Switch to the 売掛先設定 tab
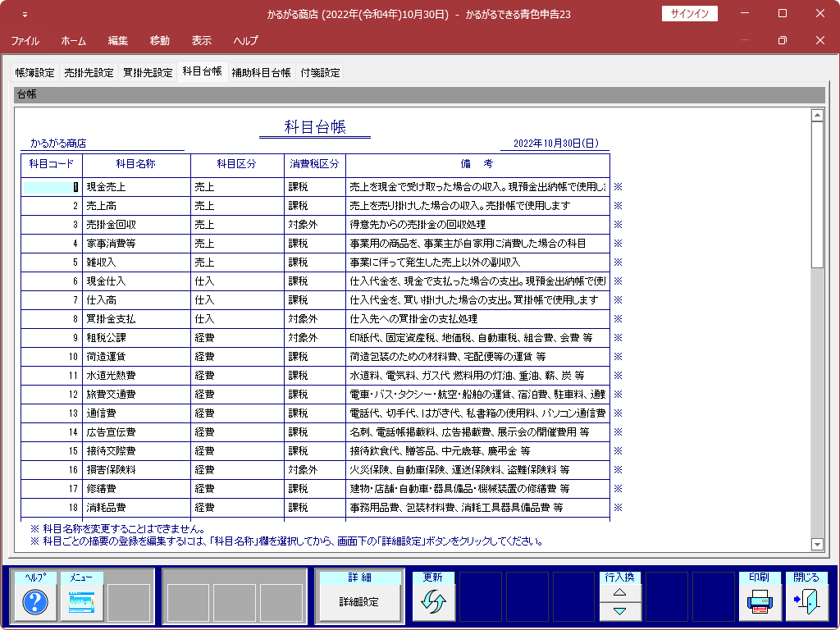This screenshot has height=630, width=840. (89, 73)
